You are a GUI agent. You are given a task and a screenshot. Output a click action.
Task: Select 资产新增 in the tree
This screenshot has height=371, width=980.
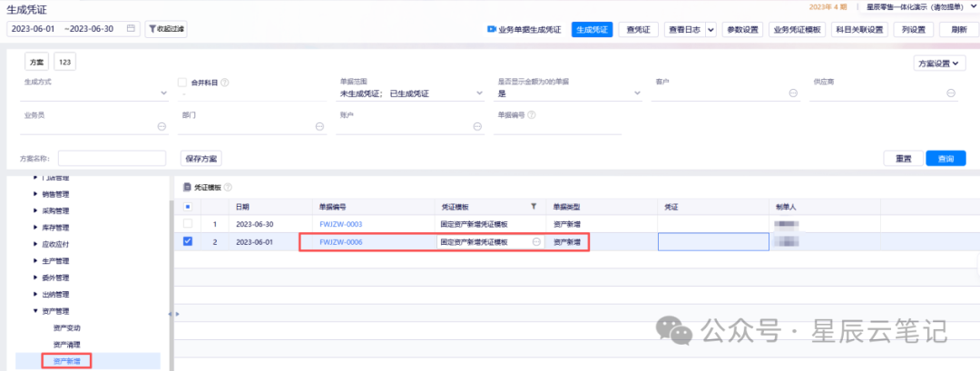67,361
